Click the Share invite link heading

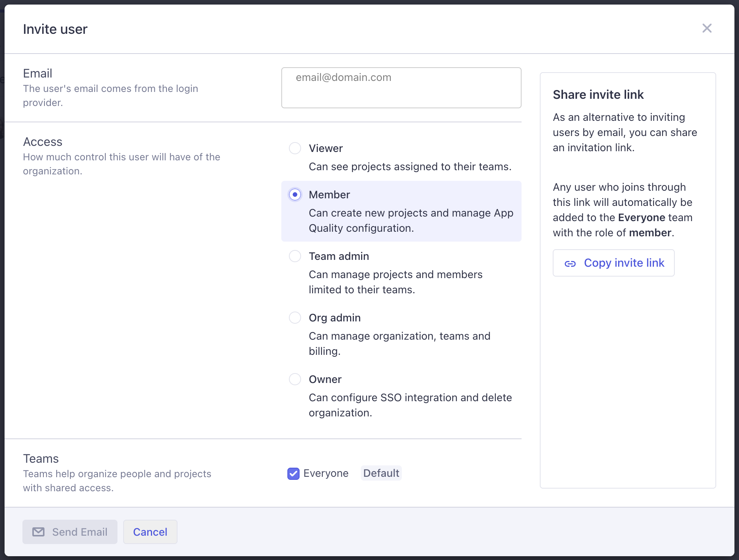598,95
